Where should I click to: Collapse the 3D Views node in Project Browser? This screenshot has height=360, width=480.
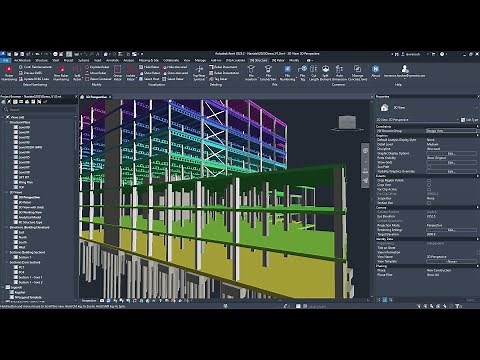point(7,192)
